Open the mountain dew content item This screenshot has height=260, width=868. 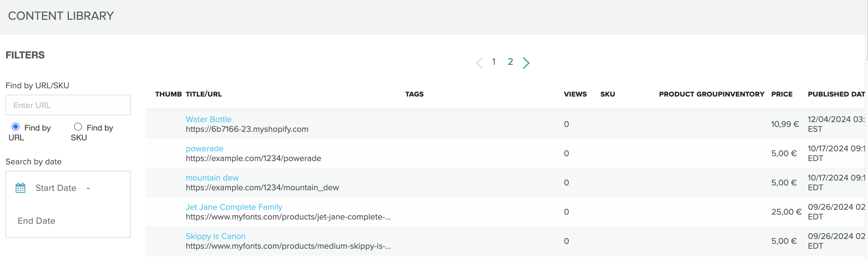pyautogui.click(x=212, y=178)
